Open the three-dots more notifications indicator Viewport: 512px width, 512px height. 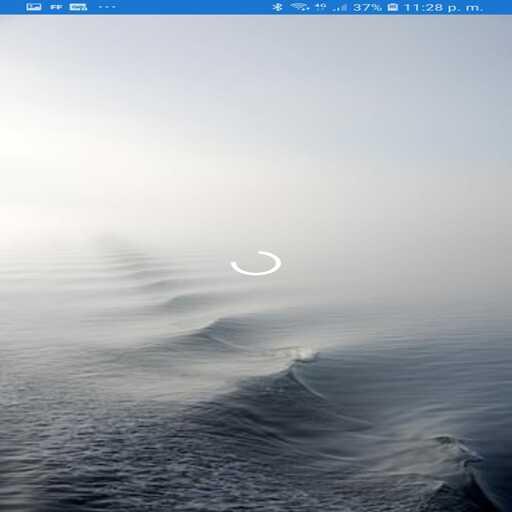[107, 7]
